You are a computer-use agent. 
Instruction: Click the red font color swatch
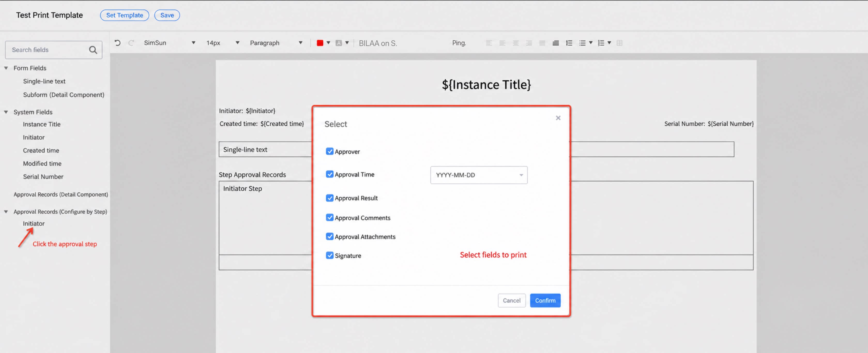coord(320,43)
